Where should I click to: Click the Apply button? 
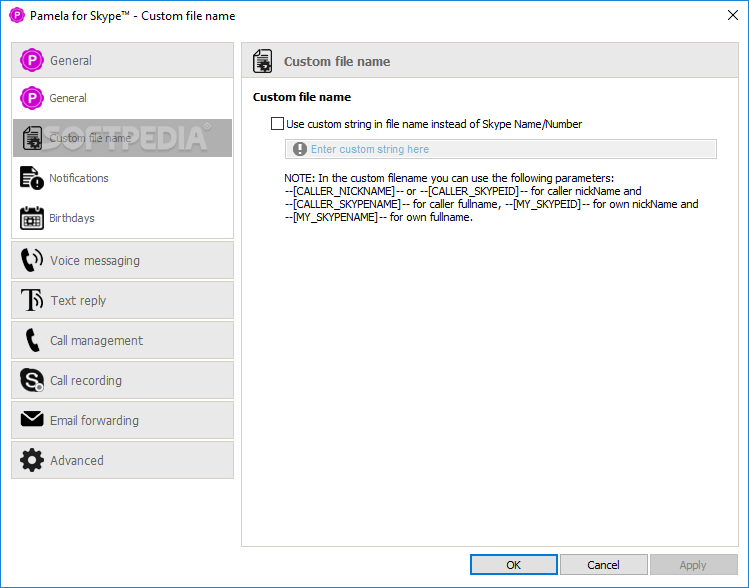693,565
